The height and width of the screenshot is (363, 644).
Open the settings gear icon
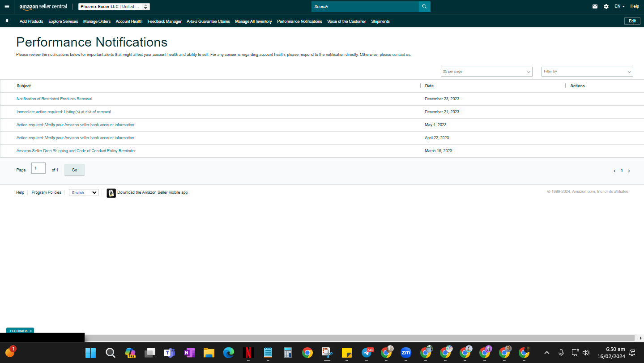pyautogui.click(x=606, y=7)
